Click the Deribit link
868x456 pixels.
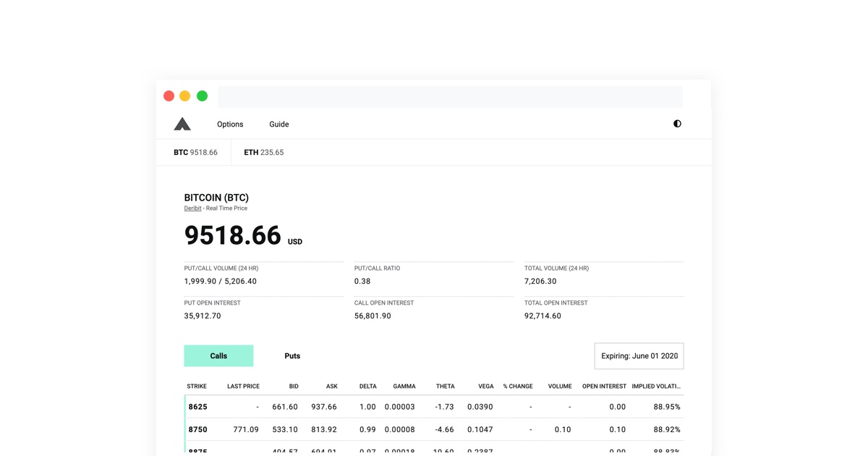pos(192,208)
